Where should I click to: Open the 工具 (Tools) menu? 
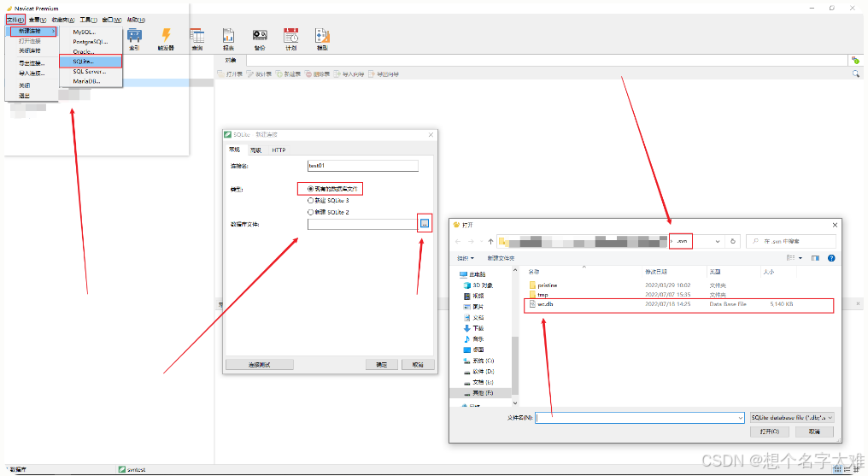coord(88,20)
